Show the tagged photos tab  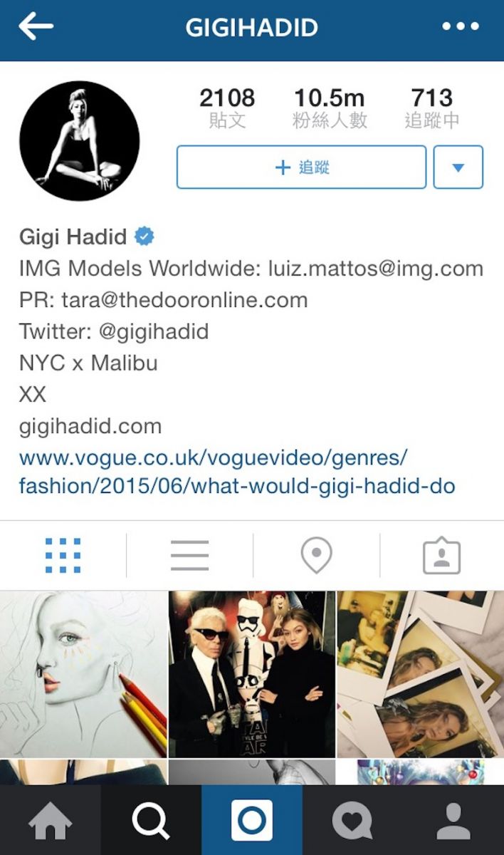pyautogui.click(x=442, y=555)
